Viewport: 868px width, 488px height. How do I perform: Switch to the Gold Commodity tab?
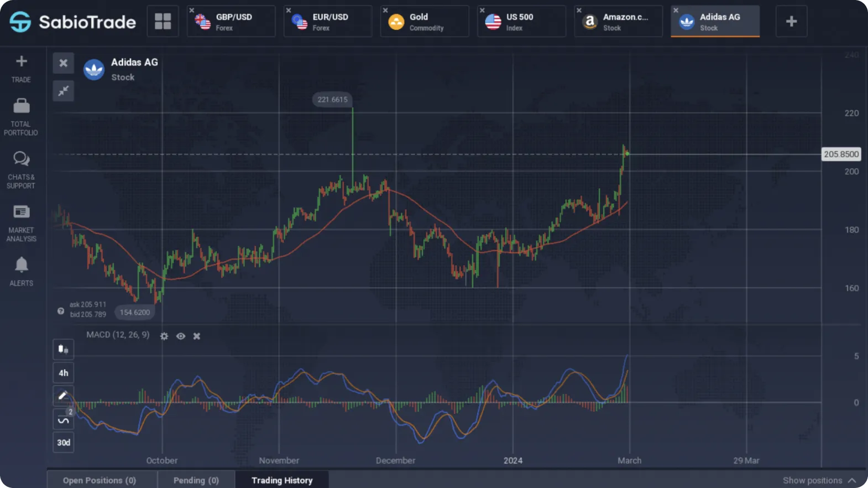click(425, 21)
